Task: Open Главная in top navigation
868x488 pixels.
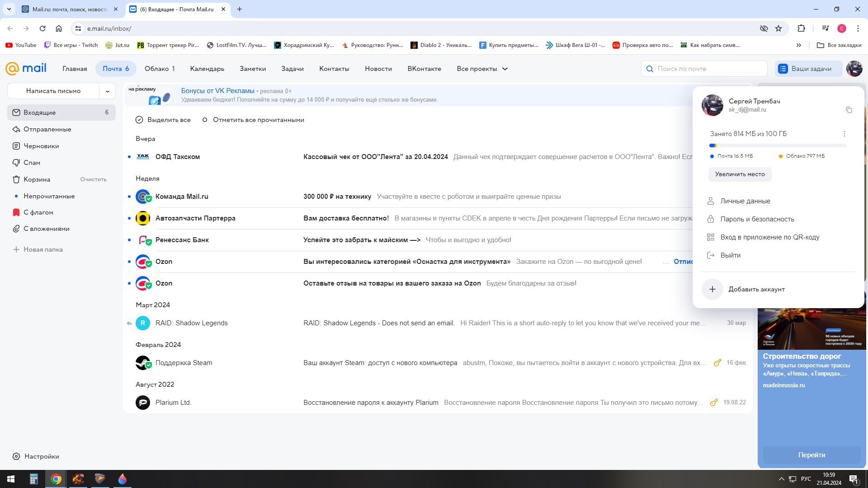Action: (x=75, y=69)
